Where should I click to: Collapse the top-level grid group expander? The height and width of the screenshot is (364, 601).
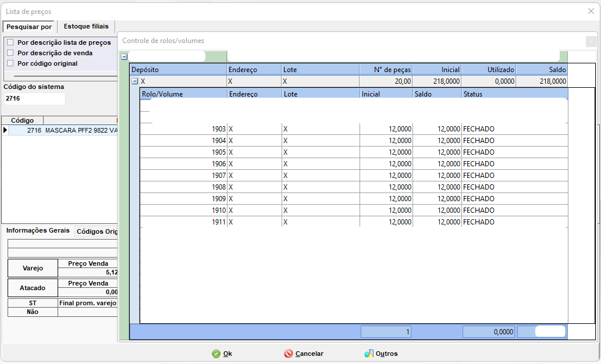click(124, 56)
